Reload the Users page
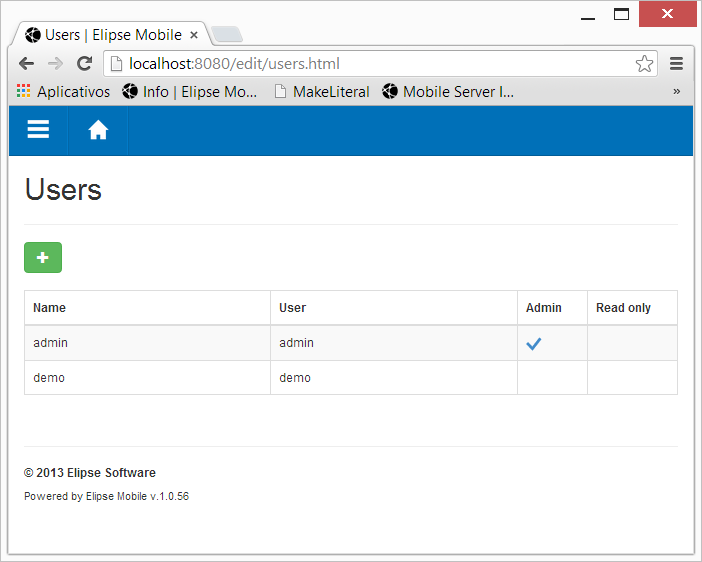The image size is (702, 562). point(84,64)
